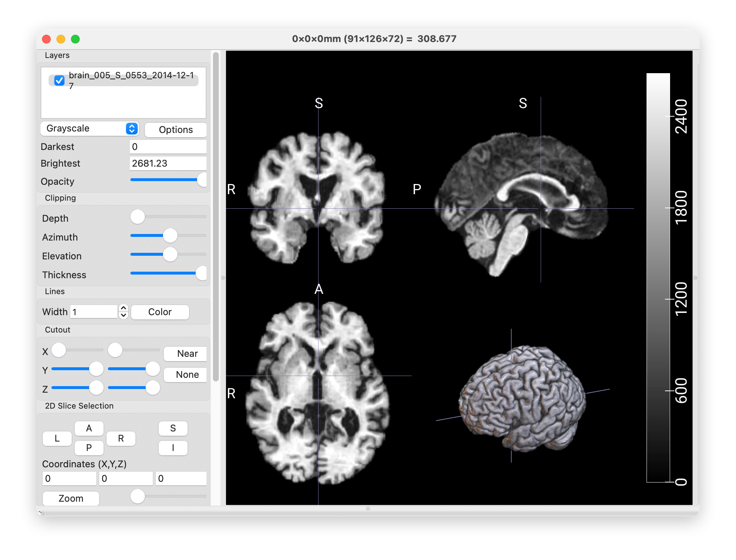Click the Zoom button
The height and width of the screenshot is (560, 736).
[71, 498]
